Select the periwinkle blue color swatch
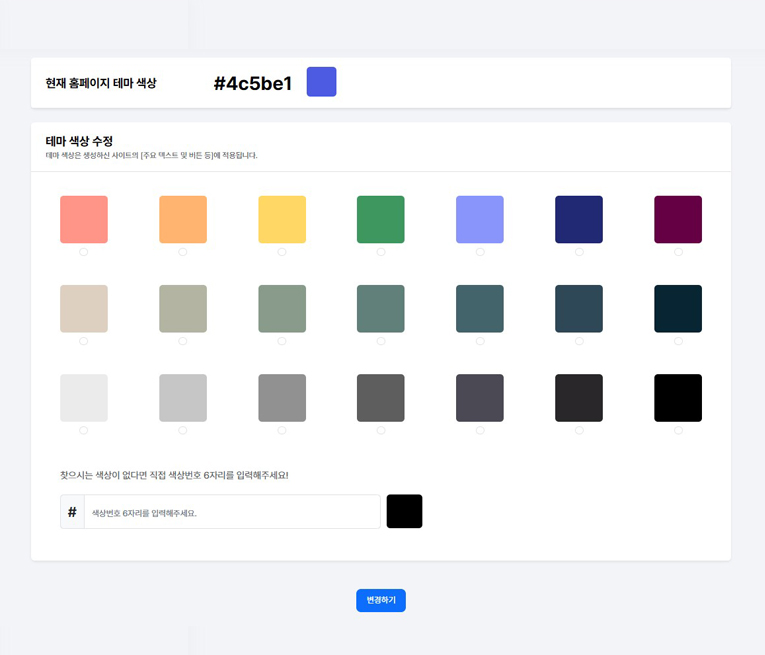The width and height of the screenshot is (765, 655). tap(480, 219)
